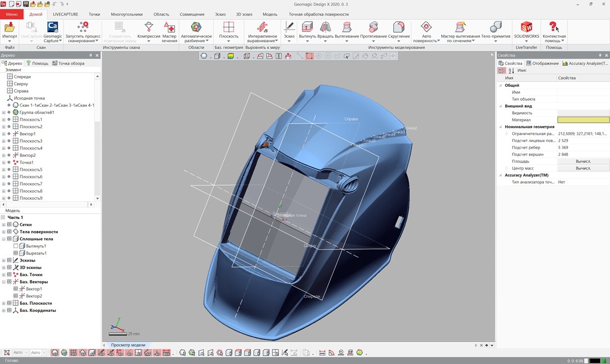This screenshot has width=610, height=364.
Task: Click the Импорт file import icon
Action: (9, 31)
